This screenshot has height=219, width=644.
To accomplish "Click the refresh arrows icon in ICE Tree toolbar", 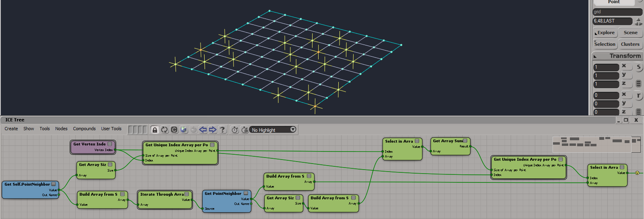I will click(164, 130).
